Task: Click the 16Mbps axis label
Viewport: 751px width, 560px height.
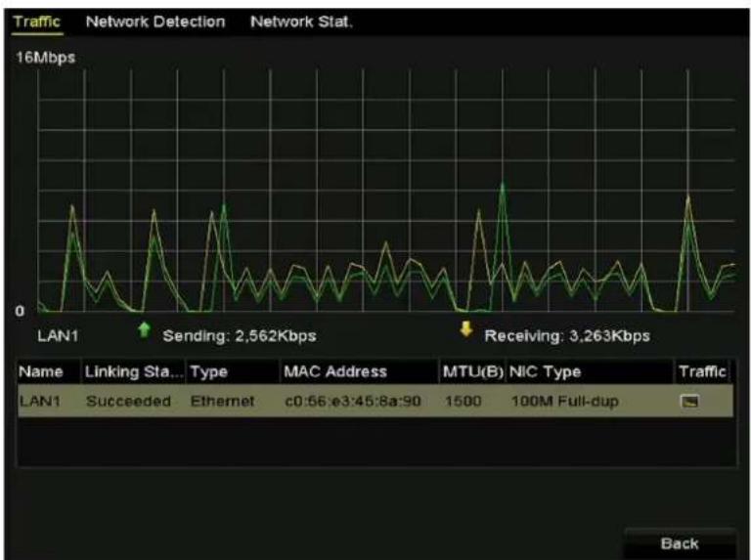Action: click(46, 58)
